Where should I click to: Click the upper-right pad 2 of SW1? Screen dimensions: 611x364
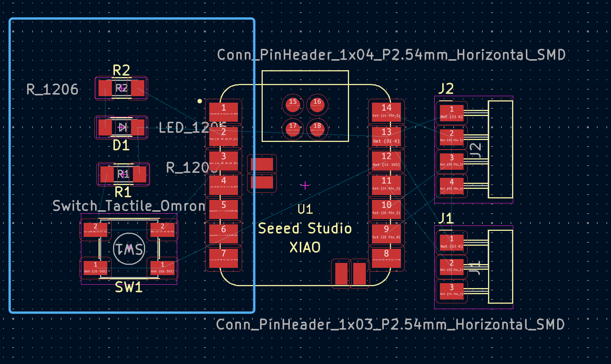162,230
